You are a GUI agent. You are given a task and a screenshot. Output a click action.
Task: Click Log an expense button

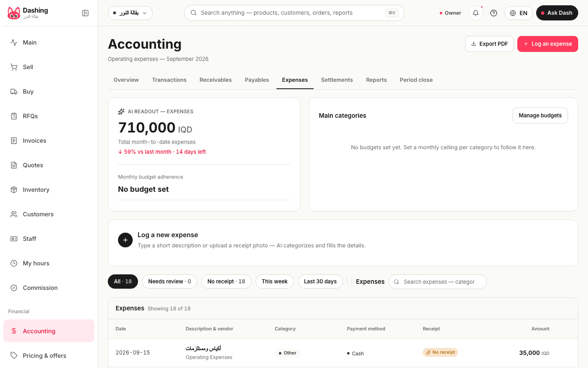(548, 44)
